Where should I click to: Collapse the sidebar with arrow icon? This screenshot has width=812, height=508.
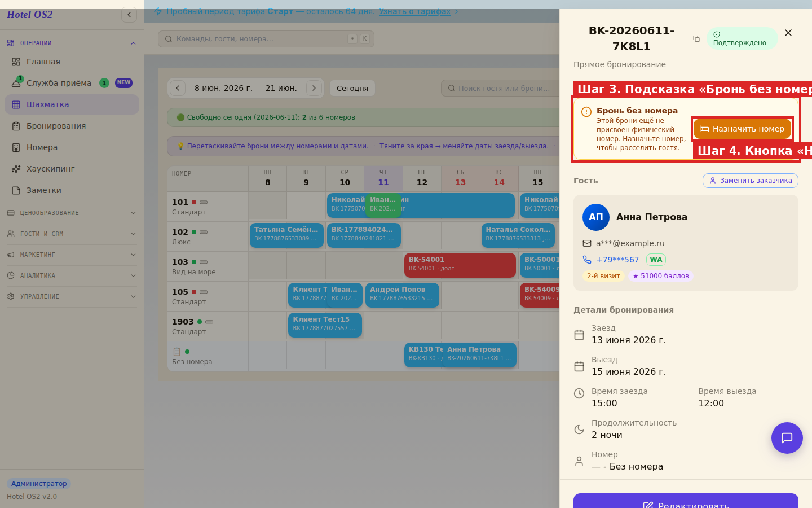pos(129,15)
